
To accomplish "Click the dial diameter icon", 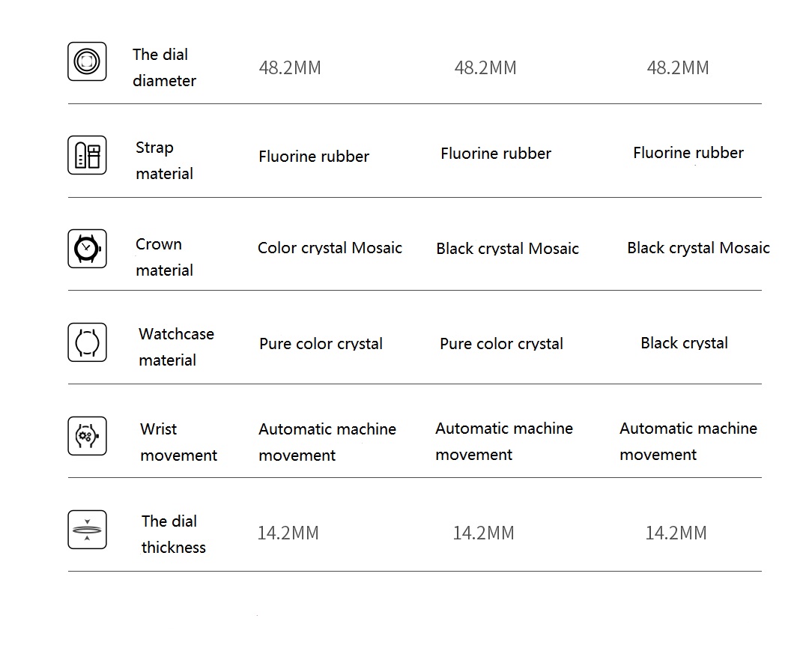I will pos(87,61).
